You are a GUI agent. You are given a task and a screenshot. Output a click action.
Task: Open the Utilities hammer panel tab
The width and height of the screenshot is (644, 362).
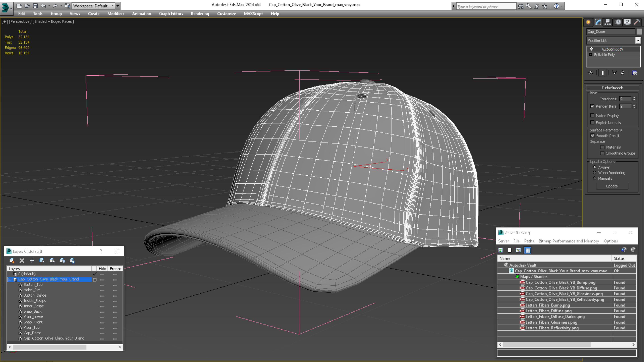(637, 22)
